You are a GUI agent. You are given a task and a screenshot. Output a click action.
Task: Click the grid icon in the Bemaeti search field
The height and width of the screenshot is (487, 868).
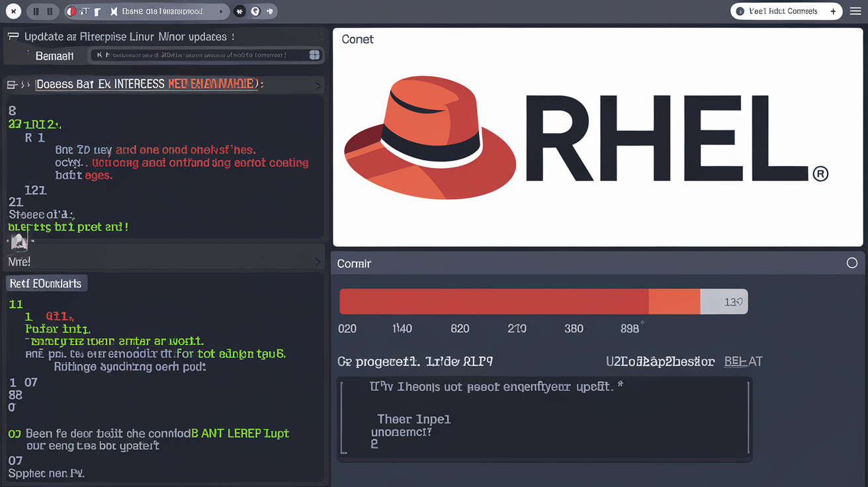tap(314, 55)
